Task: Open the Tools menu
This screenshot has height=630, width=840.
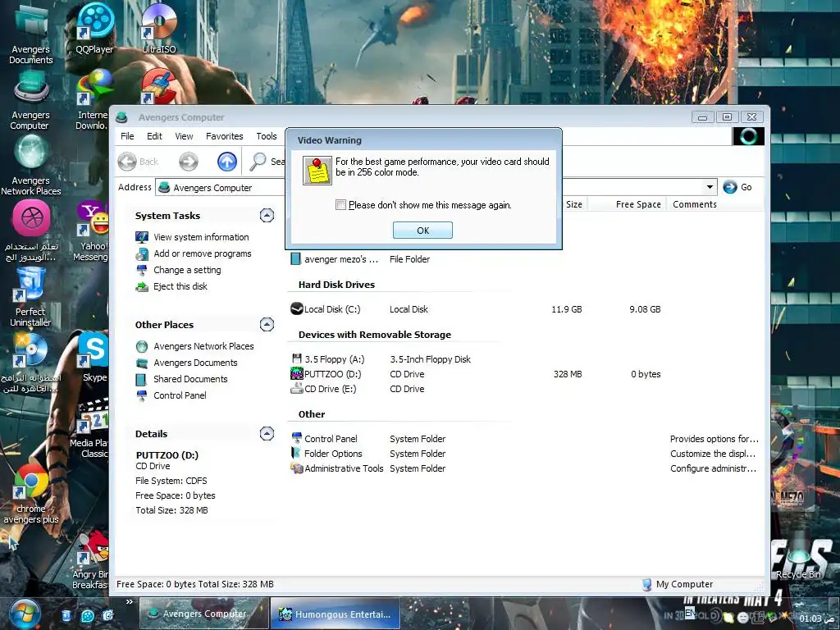Action: (267, 136)
